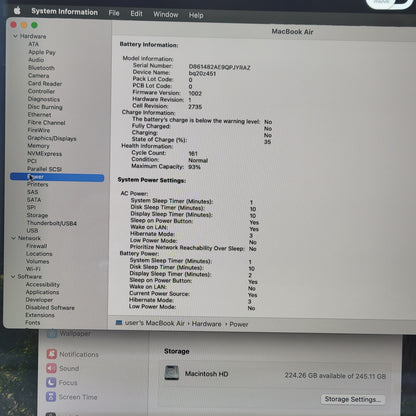This screenshot has width=416, height=416.
Task: Click the Battery Information heading
Action: (x=149, y=45)
